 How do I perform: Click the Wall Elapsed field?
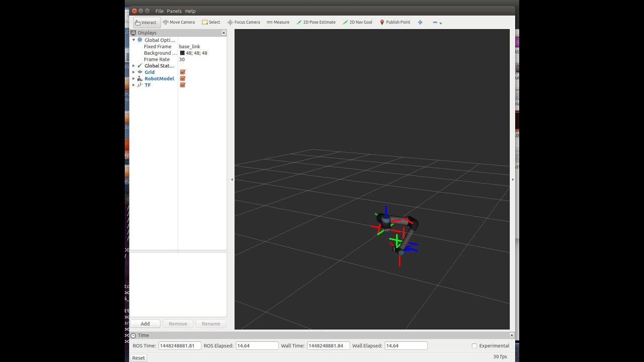406,346
